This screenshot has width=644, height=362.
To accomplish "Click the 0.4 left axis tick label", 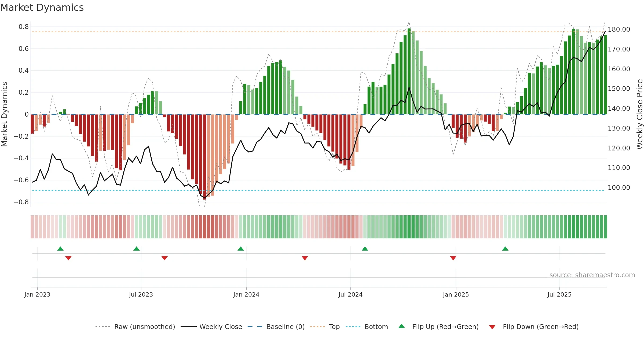I will (24, 71).
